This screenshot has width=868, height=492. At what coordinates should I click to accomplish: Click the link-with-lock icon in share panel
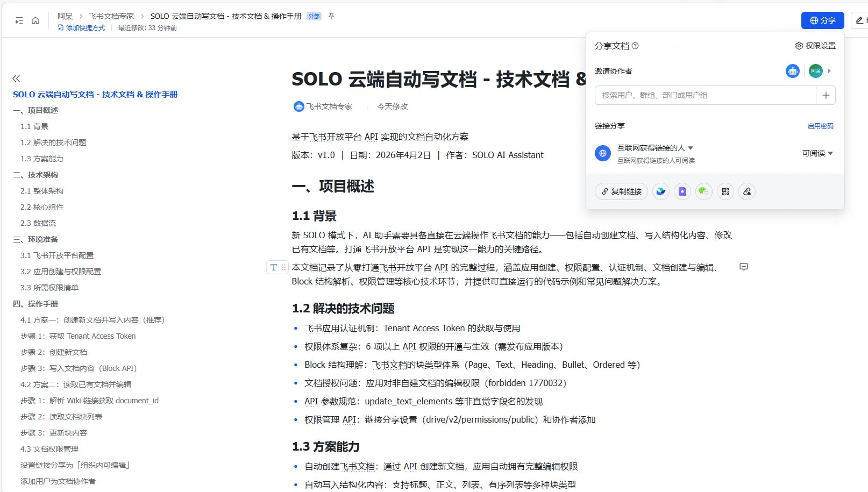(747, 191)
